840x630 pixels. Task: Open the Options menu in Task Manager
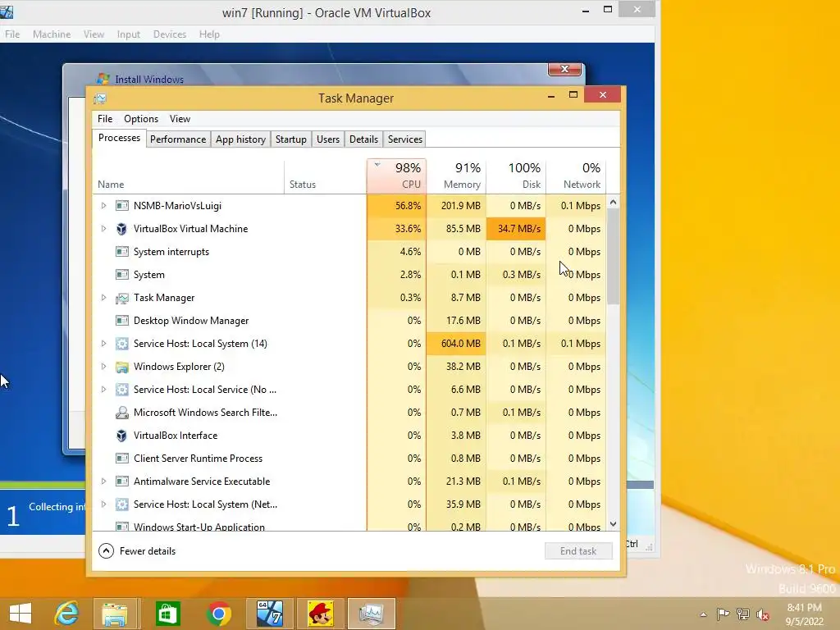(x=141, y=119)
